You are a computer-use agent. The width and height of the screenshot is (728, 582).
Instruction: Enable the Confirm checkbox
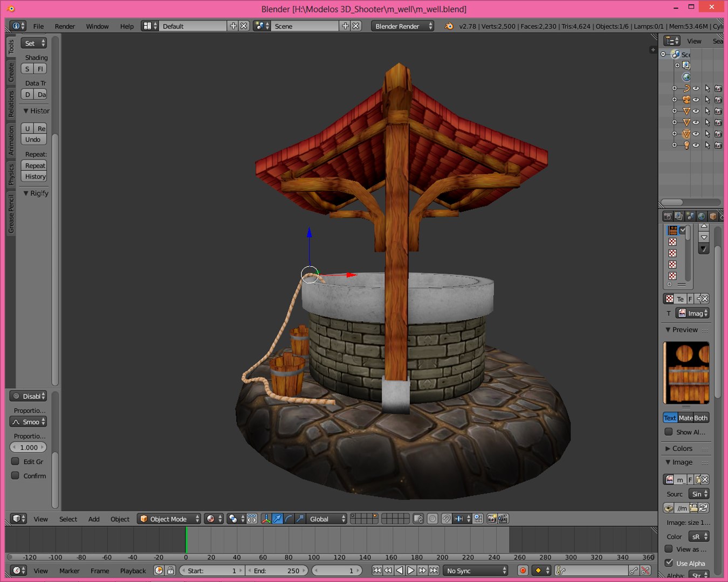15,476
